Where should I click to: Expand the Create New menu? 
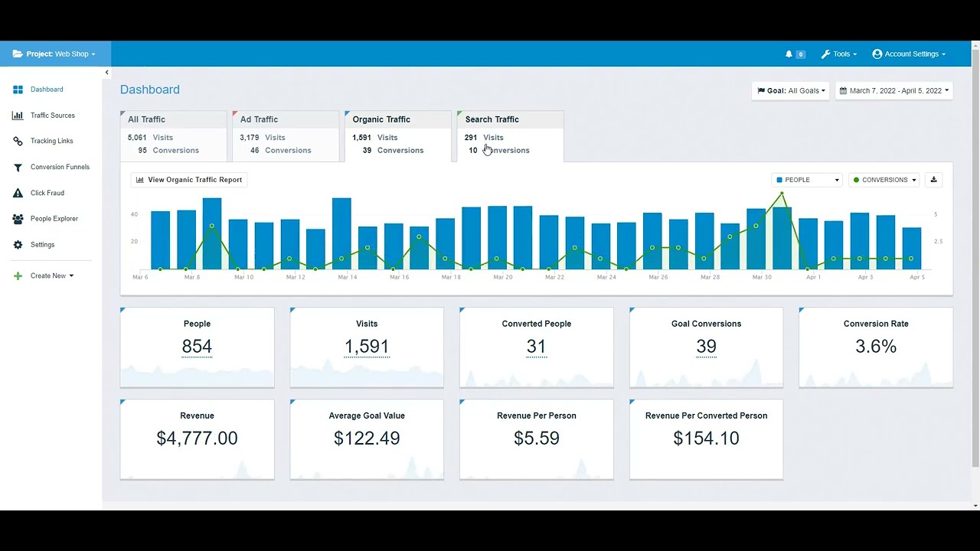pos(52,275)
